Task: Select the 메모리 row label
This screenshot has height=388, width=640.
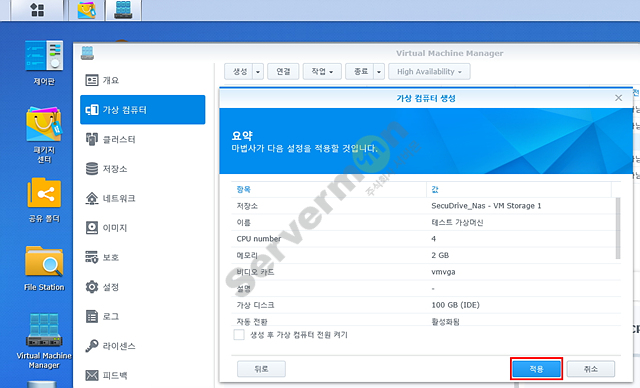Action: [247, 255]
